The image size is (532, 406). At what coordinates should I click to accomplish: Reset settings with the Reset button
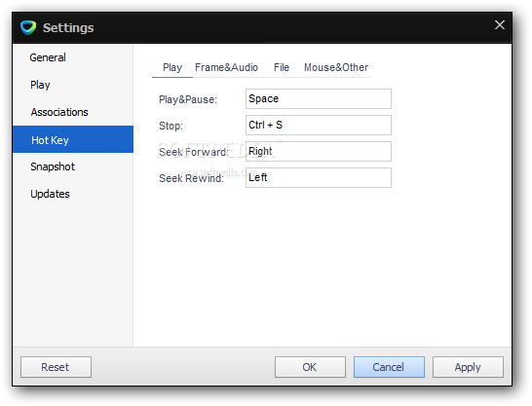coord(56,367)
